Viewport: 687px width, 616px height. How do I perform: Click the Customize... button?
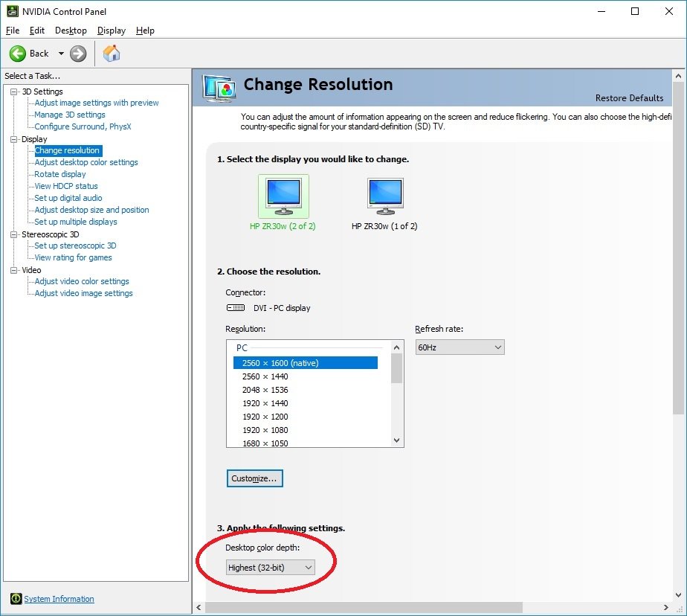click(254, 478)
